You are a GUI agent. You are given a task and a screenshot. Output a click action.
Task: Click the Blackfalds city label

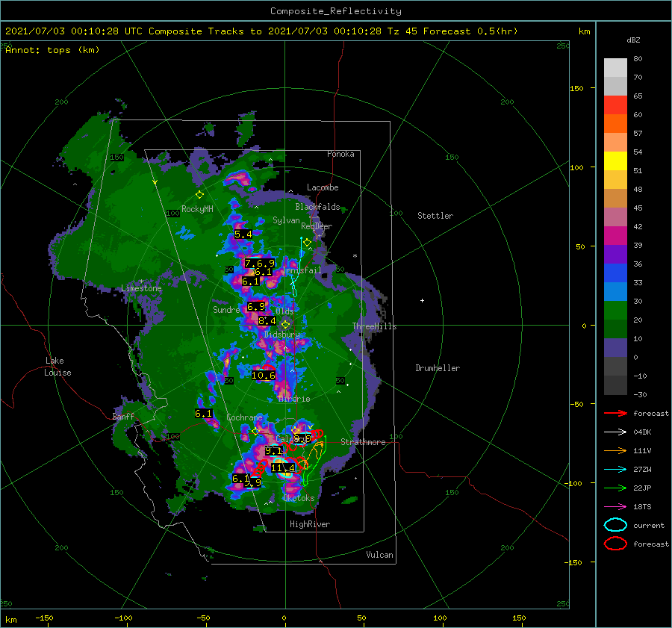[317, 207]
